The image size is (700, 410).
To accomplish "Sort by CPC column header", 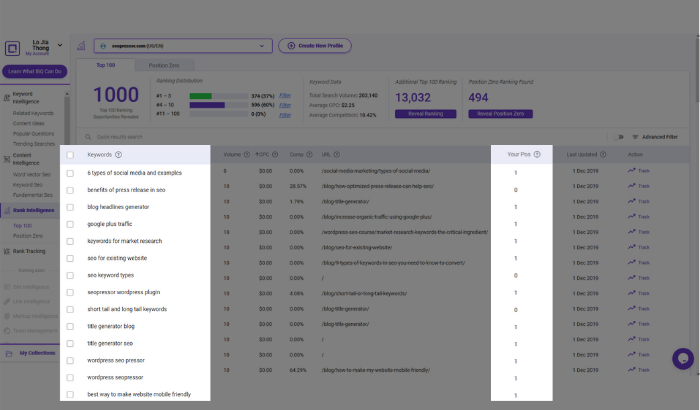I will coord(262,155).
